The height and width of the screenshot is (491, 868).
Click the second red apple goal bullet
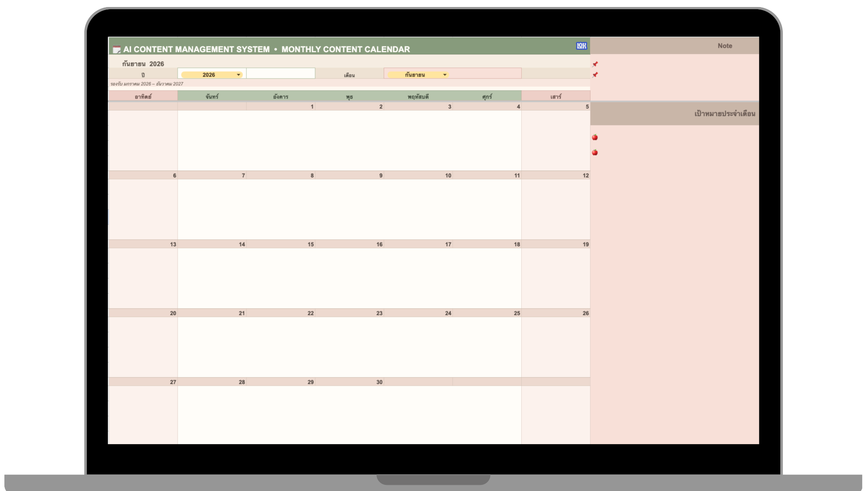(x=595, y=152)
